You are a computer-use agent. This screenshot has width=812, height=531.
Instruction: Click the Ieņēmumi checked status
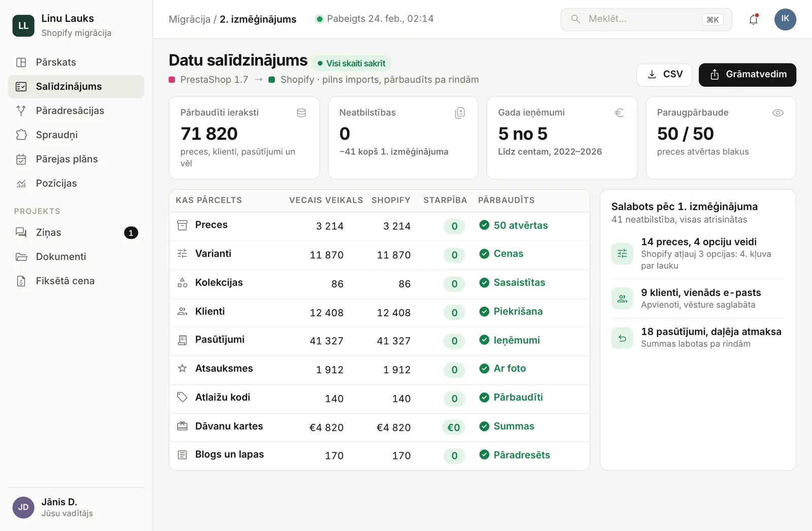point(510,340)
